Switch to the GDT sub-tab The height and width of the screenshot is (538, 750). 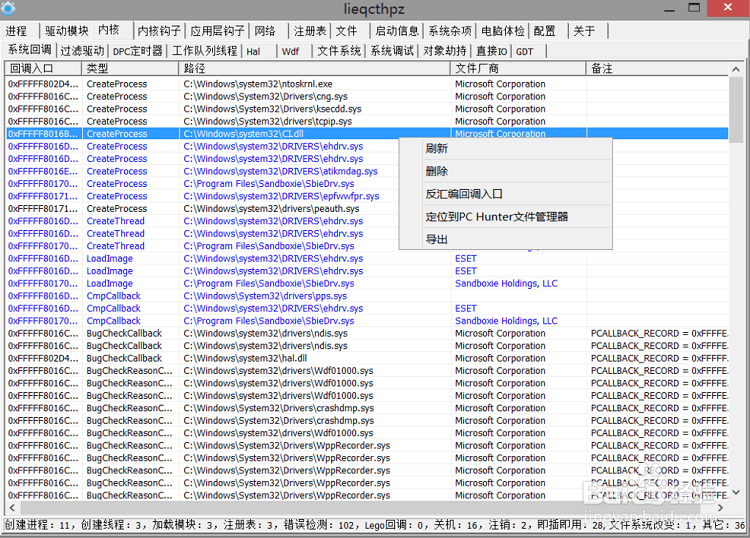tap(524, 51)
